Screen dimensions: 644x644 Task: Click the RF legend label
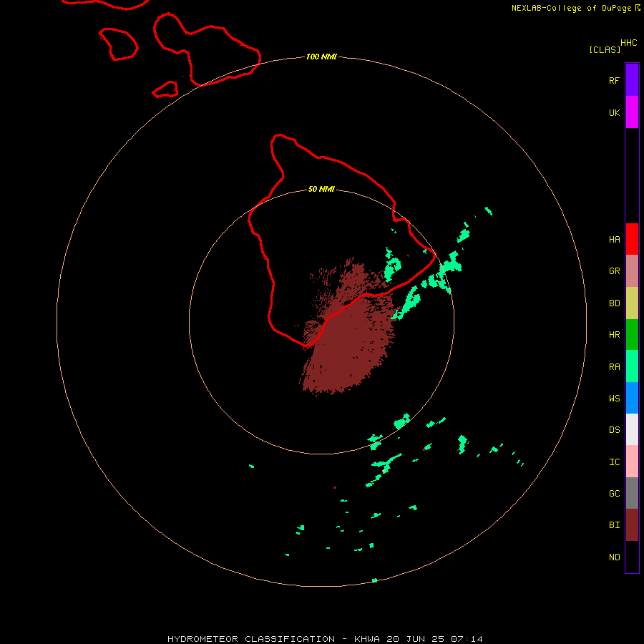614,81
